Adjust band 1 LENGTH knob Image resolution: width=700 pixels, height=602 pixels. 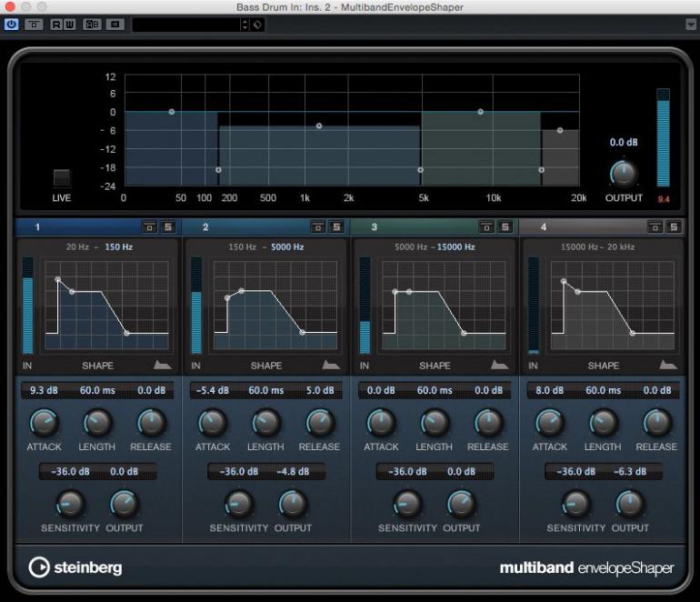[x=97, y=423]
